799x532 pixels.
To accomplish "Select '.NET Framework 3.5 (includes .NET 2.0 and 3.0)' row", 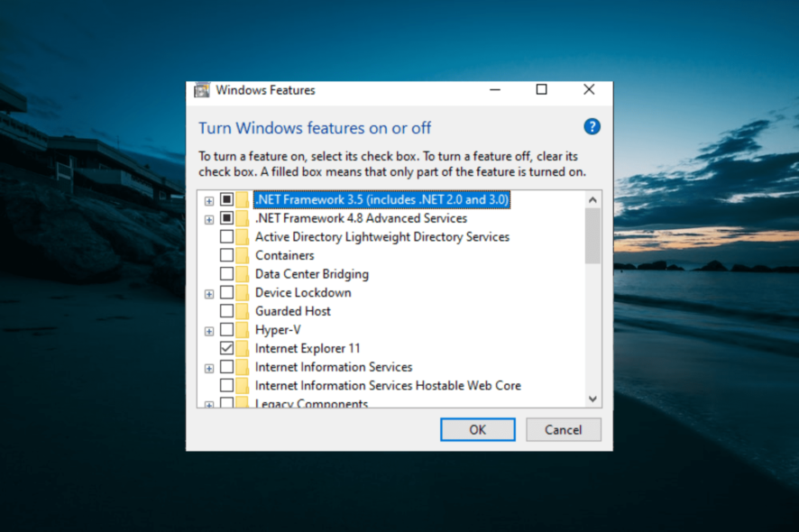I will click(x=381, y=199).
